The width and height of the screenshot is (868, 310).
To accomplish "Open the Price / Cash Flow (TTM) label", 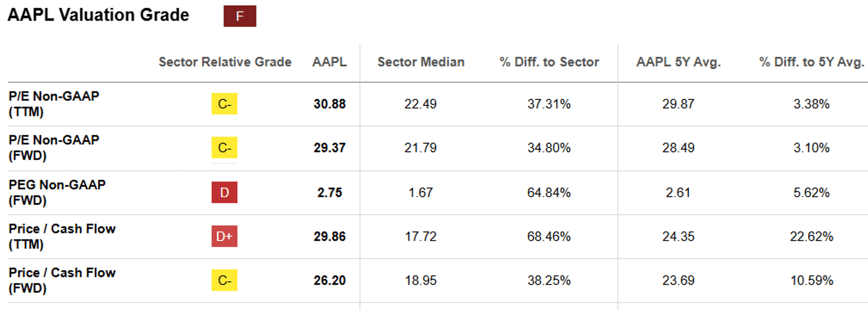I will [62, 236].
